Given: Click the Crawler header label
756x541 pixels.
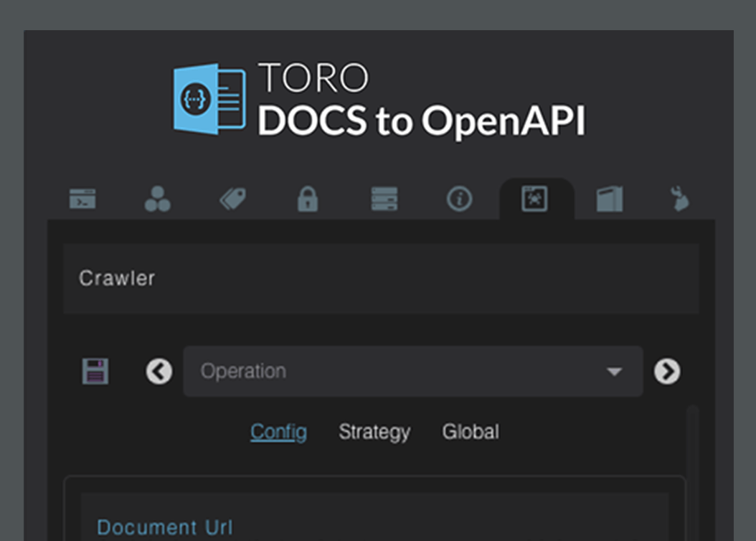Looking at the screenshot, I should (117, 278).
